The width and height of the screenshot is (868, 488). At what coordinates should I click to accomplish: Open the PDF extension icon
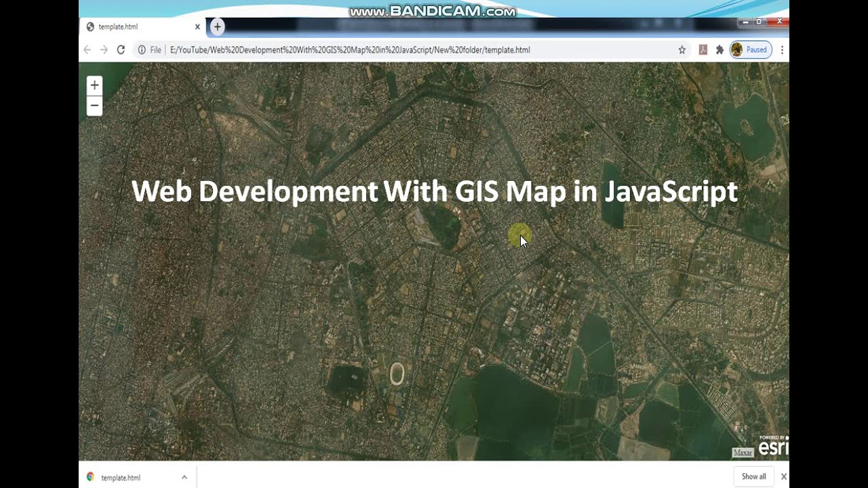703,49
